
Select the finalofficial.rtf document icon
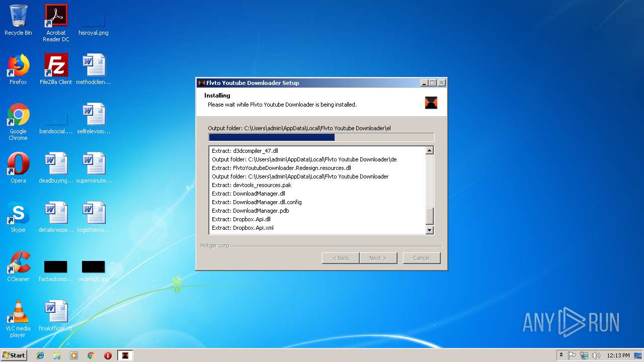[x=56, y=316]
